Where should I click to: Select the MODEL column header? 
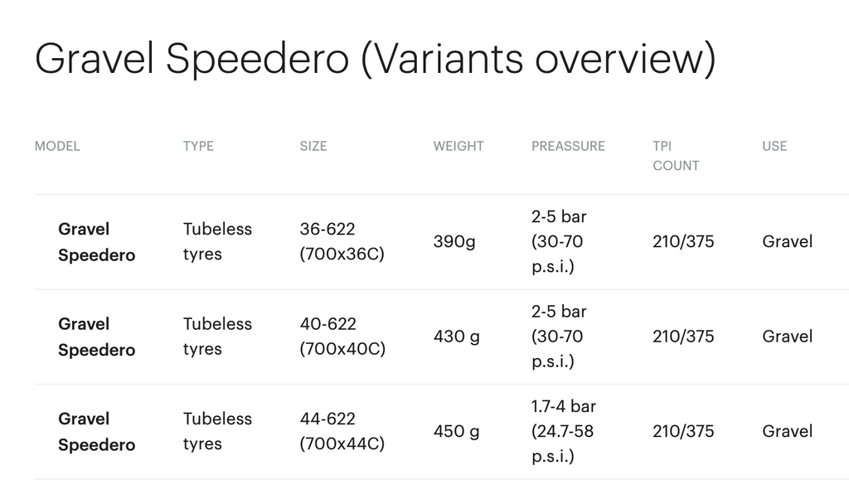tap(57, 146)
